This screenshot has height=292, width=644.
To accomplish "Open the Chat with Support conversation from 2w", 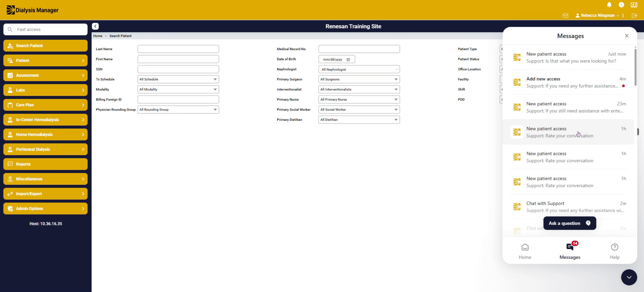I will point(568,207).
